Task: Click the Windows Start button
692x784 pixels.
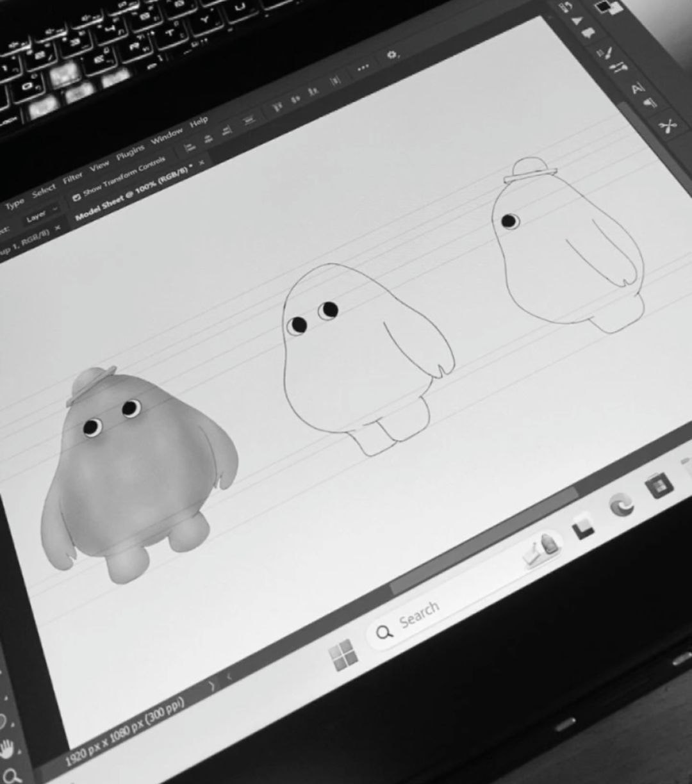Action: tap(343, 655)
